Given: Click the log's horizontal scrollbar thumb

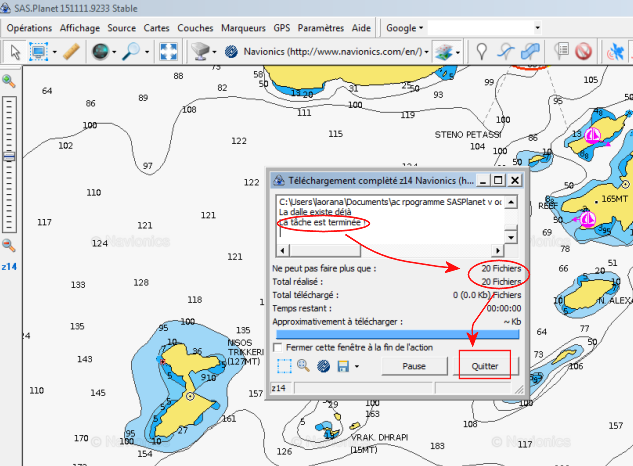Looking at the screenshot, I should click(324, 251).
